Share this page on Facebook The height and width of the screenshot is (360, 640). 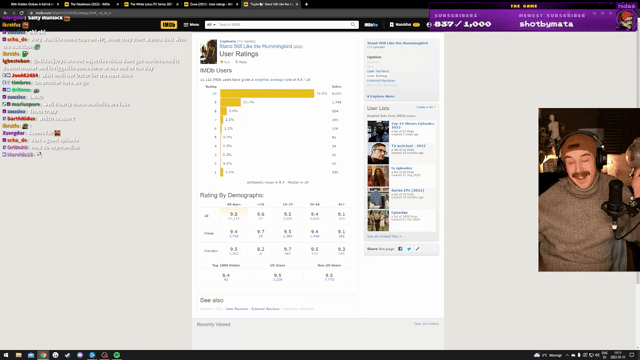400,249
